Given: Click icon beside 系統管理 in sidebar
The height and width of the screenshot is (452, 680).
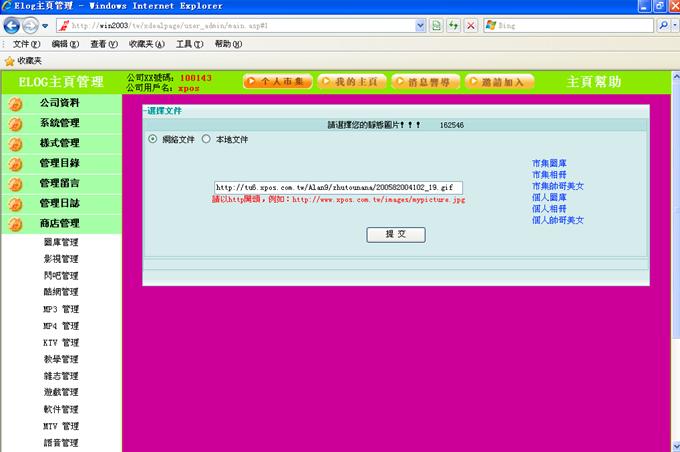Looking at the screenshot, I should 15,124.
